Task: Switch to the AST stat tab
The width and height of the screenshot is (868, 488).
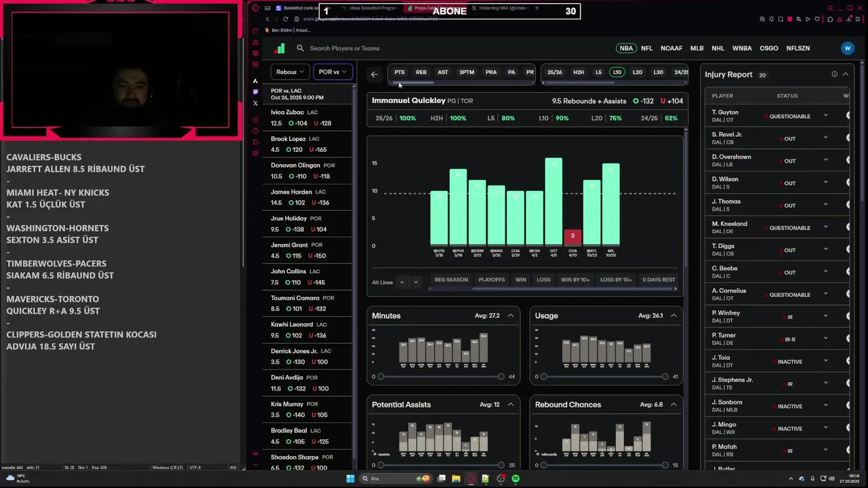Action: [443, 72]
